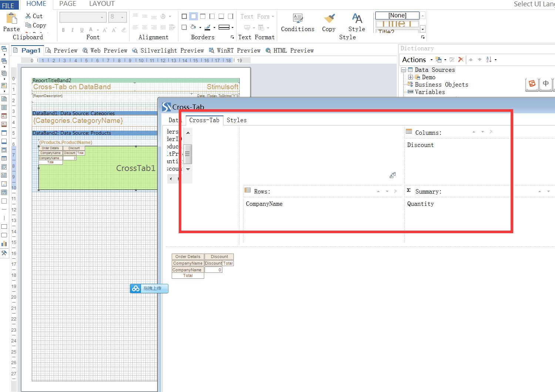555x392 pixels.
Task: Select the [None] style in gallery
Action: coord(397,15)
